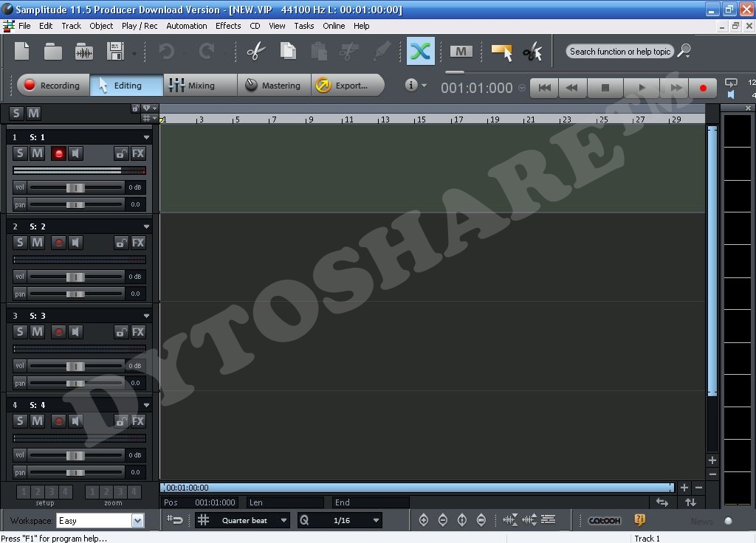The image size is (756, 543).
Task: Click the search magnifier icon
Action: pos(684,51)
